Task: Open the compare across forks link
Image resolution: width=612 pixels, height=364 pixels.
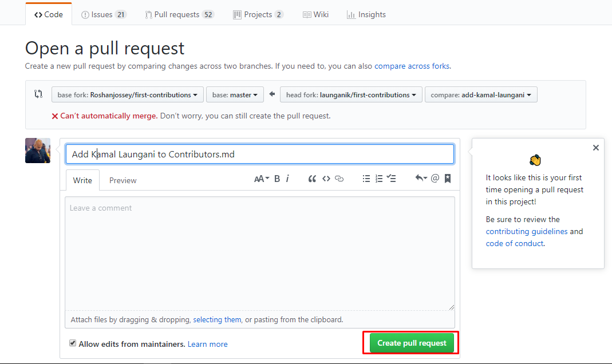Action: (x=412, y=66)
